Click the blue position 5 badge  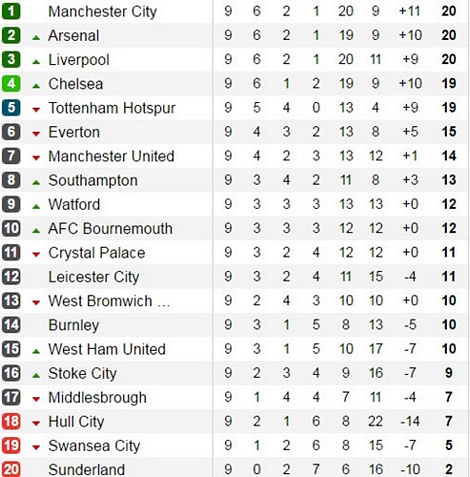tap(11, 107)
